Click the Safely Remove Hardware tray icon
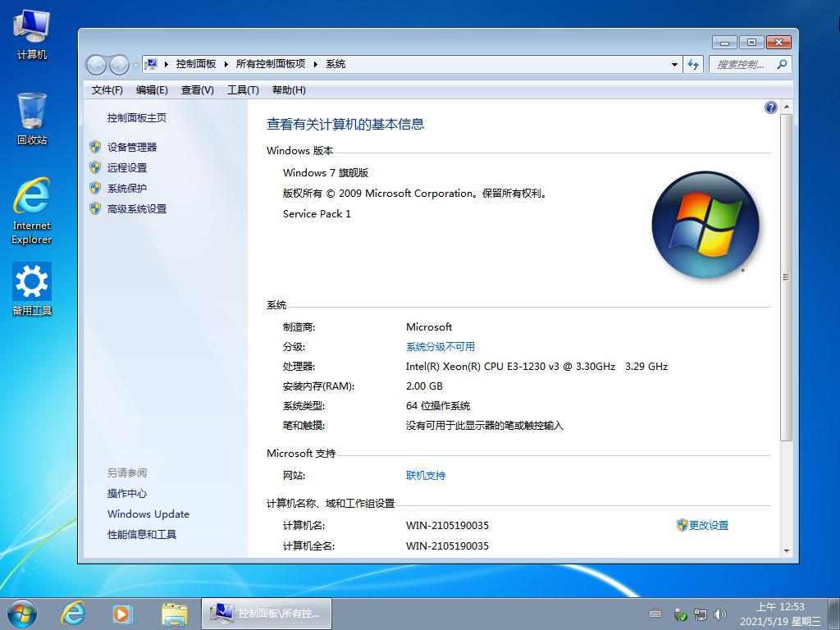 coord(680,614)
